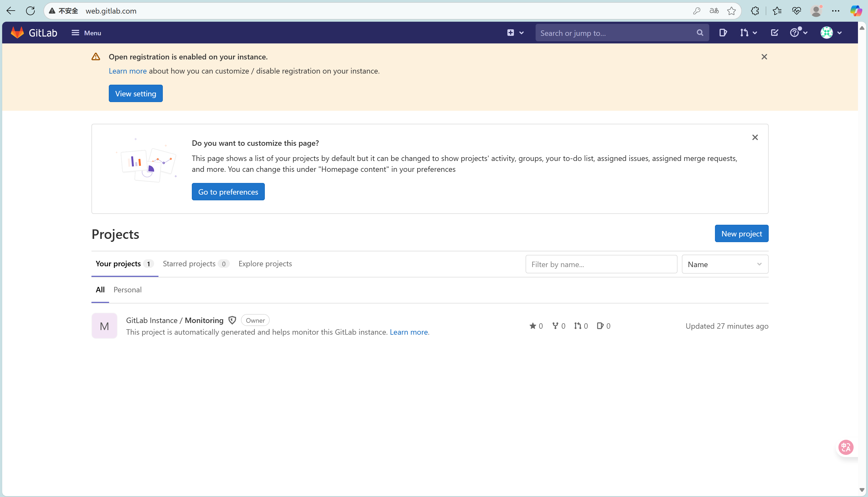Open the Copilot sidebar icon

tap(856, 11)
